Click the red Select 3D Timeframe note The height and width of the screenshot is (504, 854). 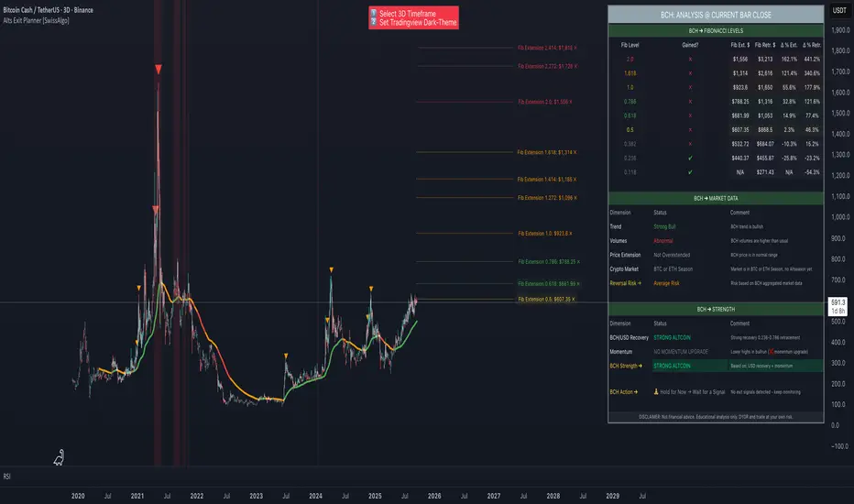[413, 17]
